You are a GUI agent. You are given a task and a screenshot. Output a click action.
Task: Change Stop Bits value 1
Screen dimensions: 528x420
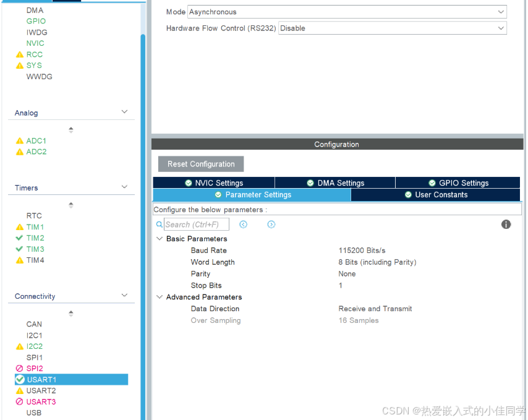tap(341, 285)
